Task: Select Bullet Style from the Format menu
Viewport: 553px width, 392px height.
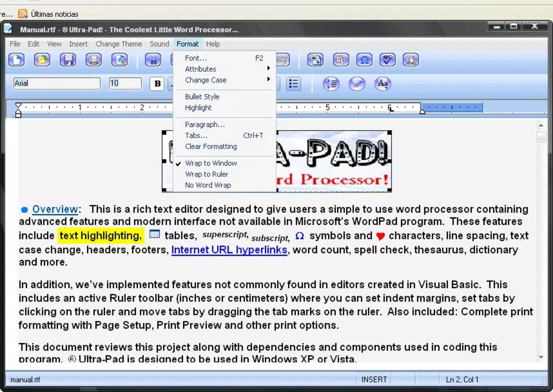Action: point(224,97)
